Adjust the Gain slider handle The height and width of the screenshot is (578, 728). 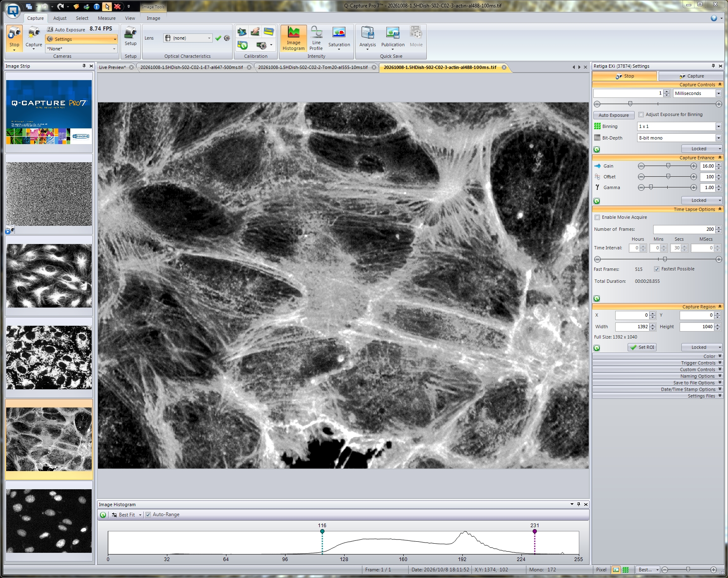[x=668, y=166]
